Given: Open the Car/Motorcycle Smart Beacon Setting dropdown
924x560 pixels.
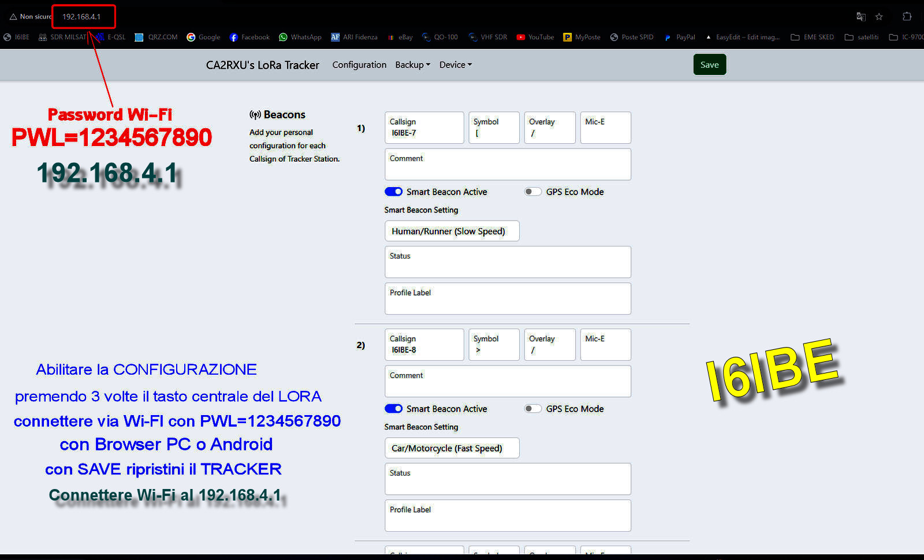Looking at the screenshot, I should [452, 448].
